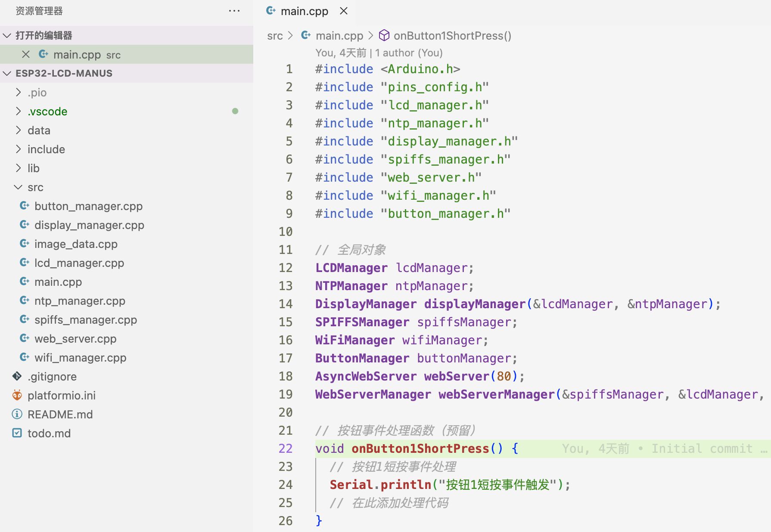Click the C++ icon of display_manager.cpp
This screenshot has width=771, height=532.
point(25,225)
